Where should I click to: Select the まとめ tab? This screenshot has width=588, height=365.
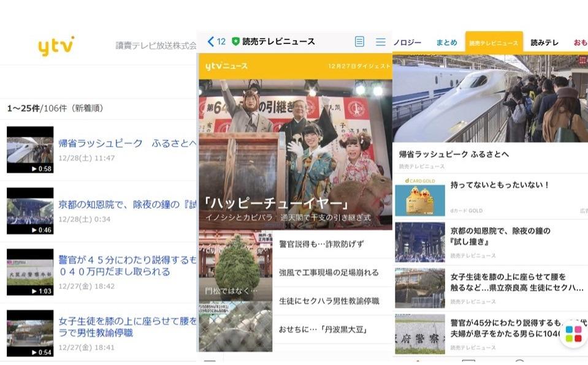(x=446, y=43)
